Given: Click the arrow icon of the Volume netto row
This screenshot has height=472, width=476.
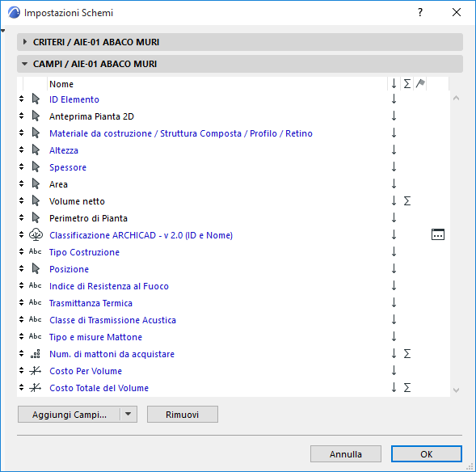Looking at the screenshot, I should pyautogui.click(x=36, y=201).
